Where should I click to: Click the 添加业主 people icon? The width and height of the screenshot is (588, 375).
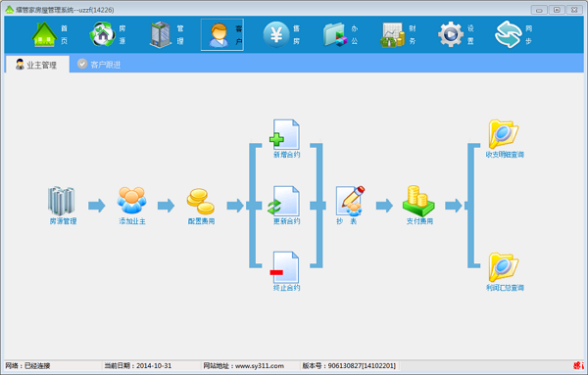pos(131,200)
